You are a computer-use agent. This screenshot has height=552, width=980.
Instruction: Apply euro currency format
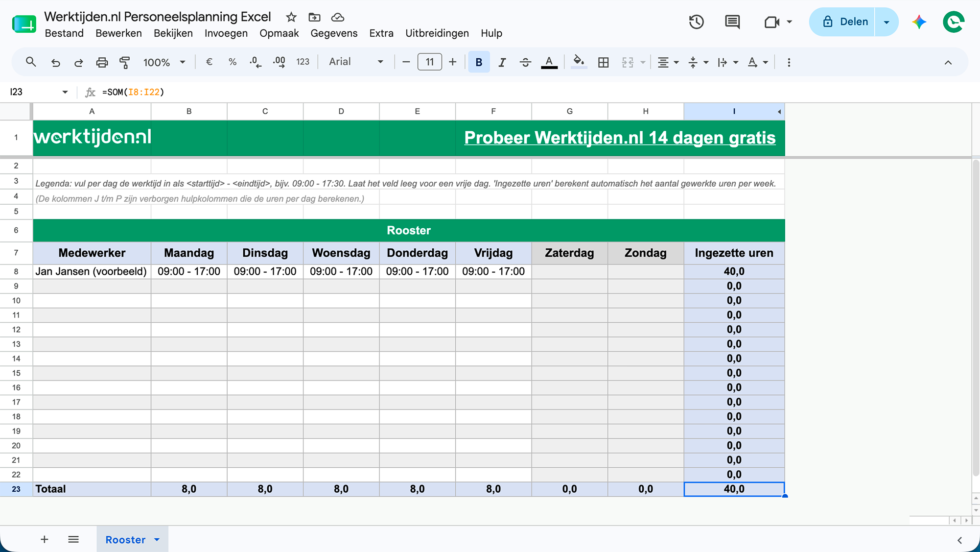tap(209, 62)
